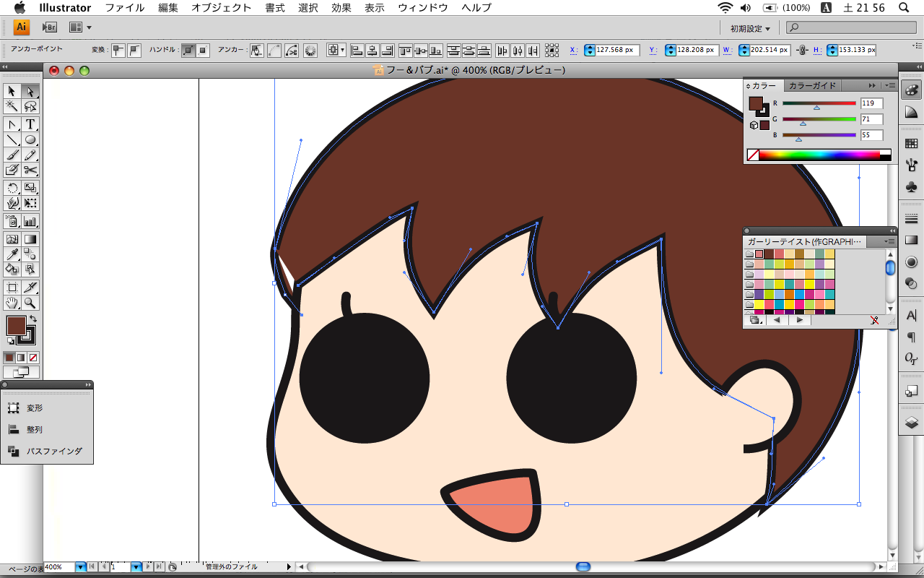The width and height of the screenshot is (924, 578).
Task: Open the Swatches panel grid icon in dock
Action: click(911, 144)
